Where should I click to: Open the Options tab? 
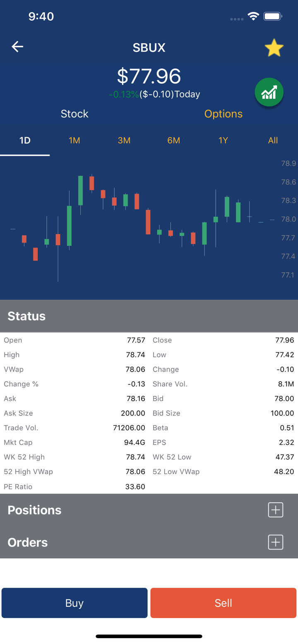[x=223, y=114]
